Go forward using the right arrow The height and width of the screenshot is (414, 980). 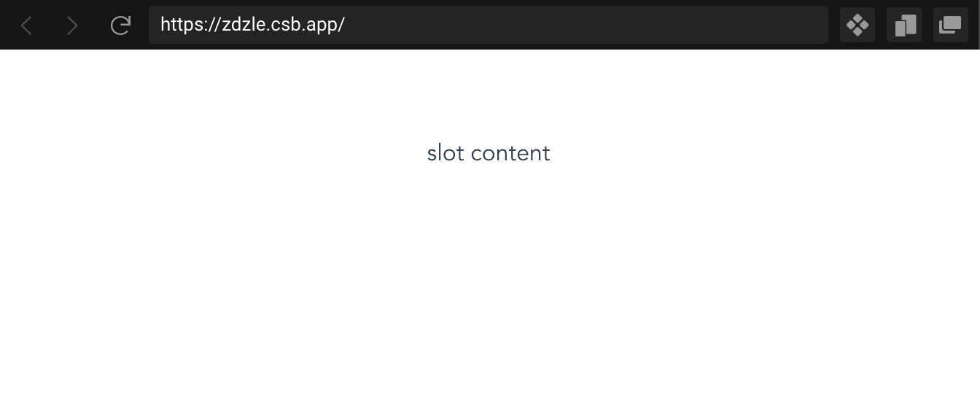tap(72, 26)
